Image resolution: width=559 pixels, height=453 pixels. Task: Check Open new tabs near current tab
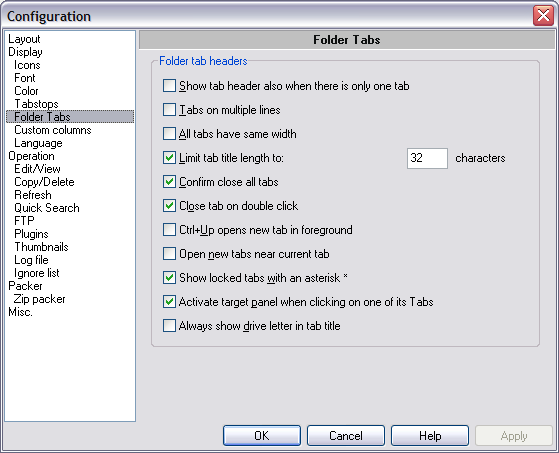pyautogui.click(x=169, y=254)
